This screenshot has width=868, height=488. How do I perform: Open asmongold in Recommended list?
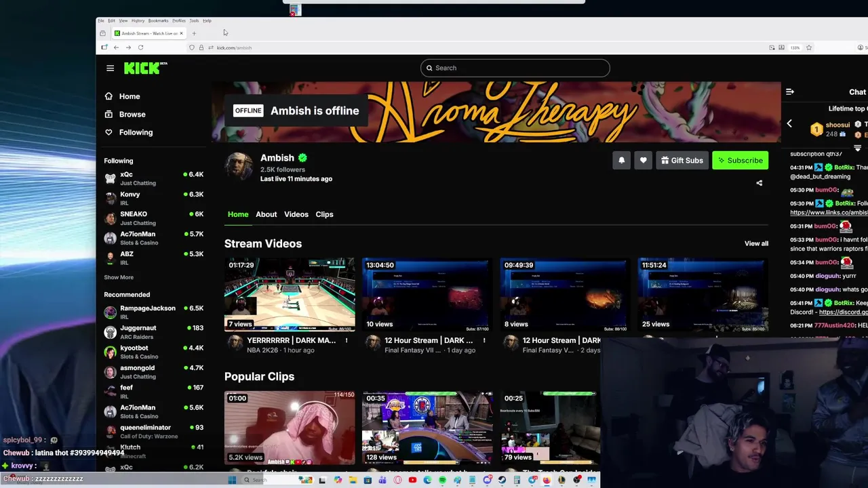coord(153,371)
